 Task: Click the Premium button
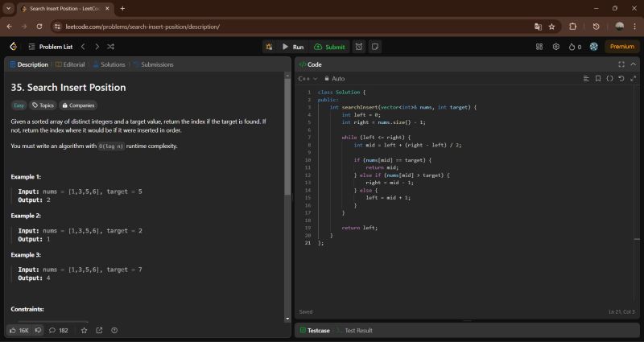(x=621, y=47)
